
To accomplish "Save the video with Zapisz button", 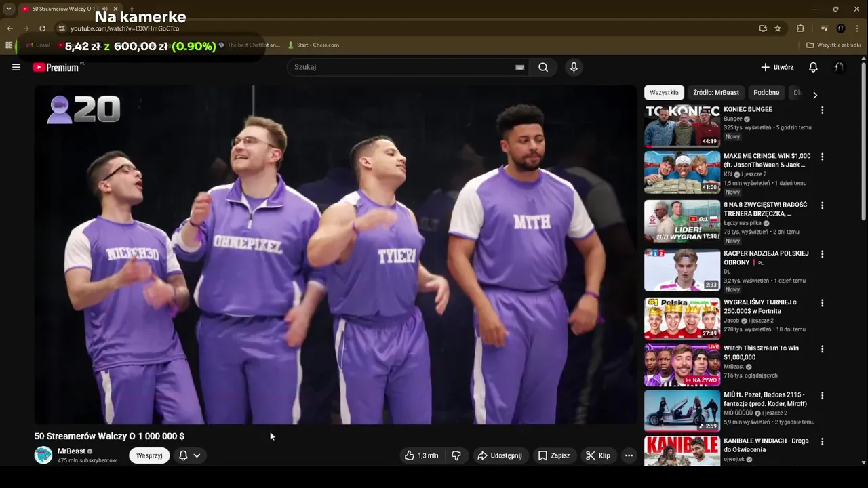I will (x=554, y=455).
